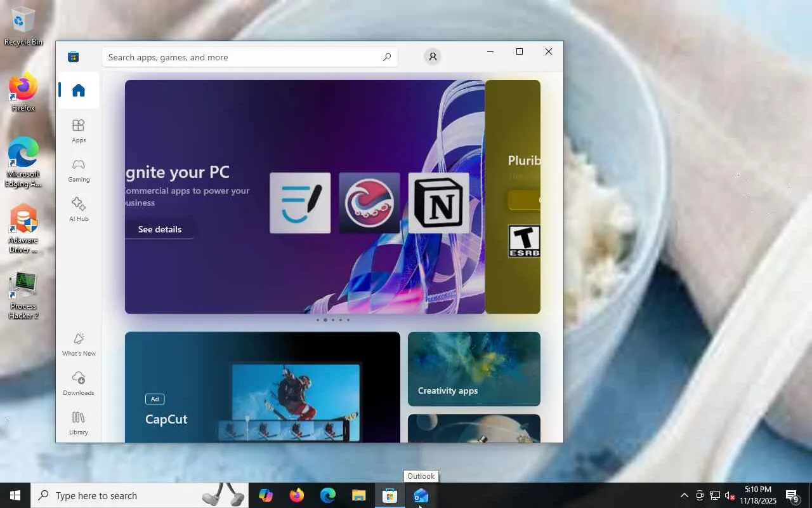Jump to the last banner carousel dot
Viewport: 812px width, 508px height.
[348, 320]
